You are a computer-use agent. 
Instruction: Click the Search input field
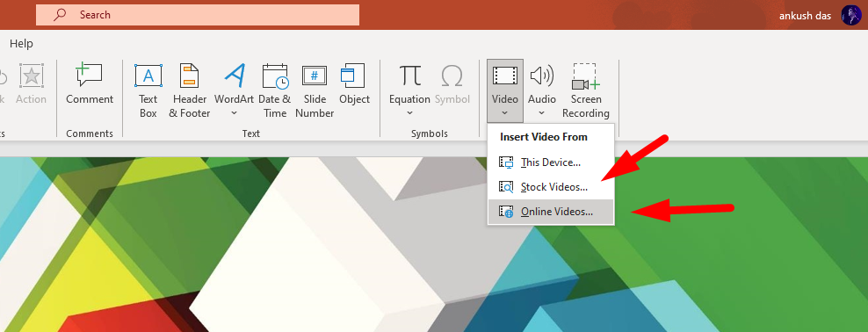(x=198, y=15)
